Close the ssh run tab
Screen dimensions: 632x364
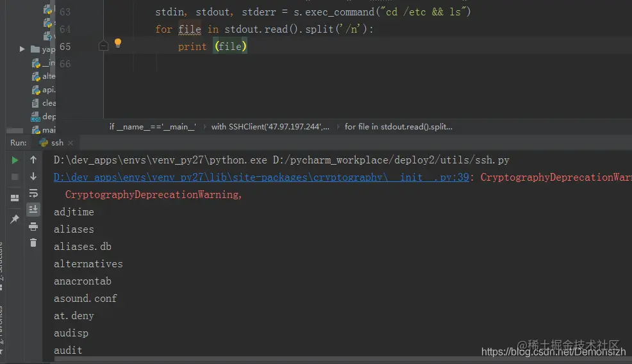coord(71,143)
